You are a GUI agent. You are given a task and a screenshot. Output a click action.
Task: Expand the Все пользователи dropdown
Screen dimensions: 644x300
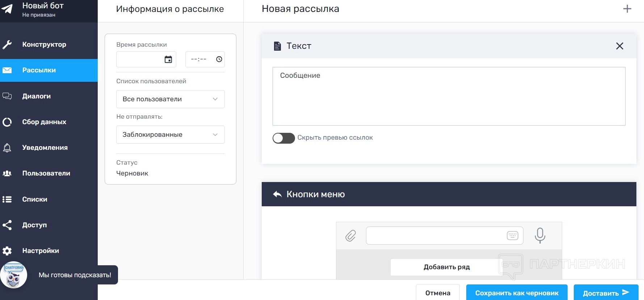[170, 99]
